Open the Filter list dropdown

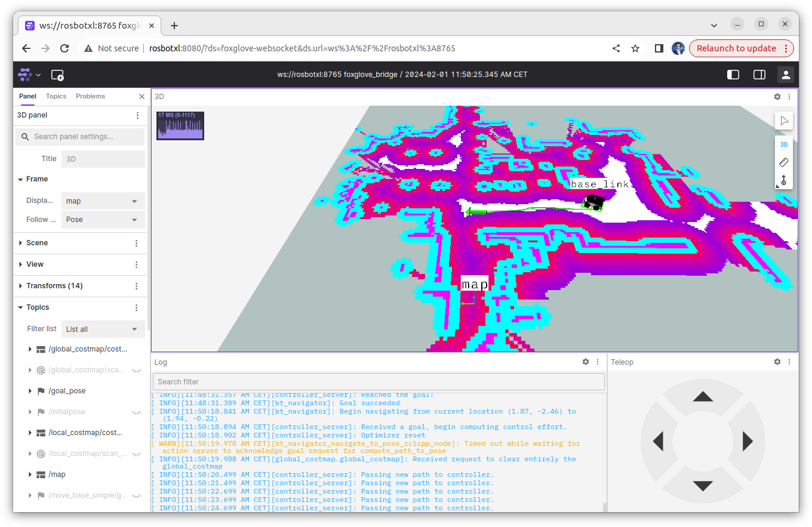103,329
